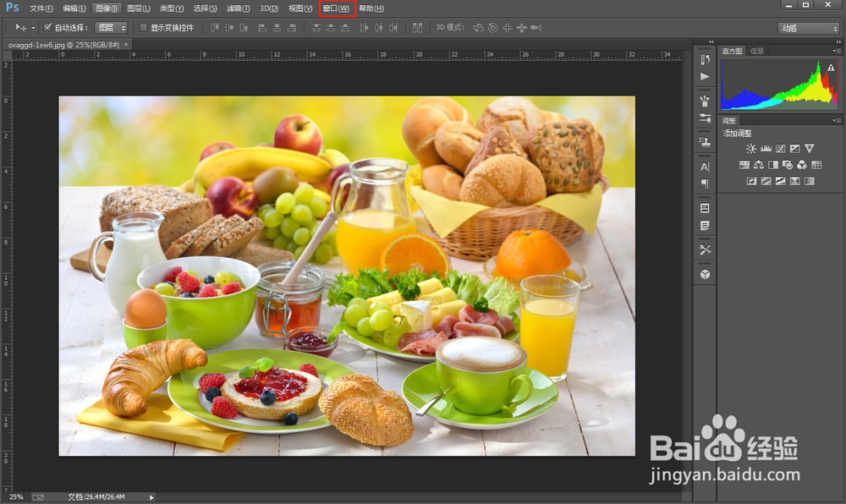846x504 pixels.
Task: Select the 3D rotate mode icon
Action: click(x=478, y=28)
